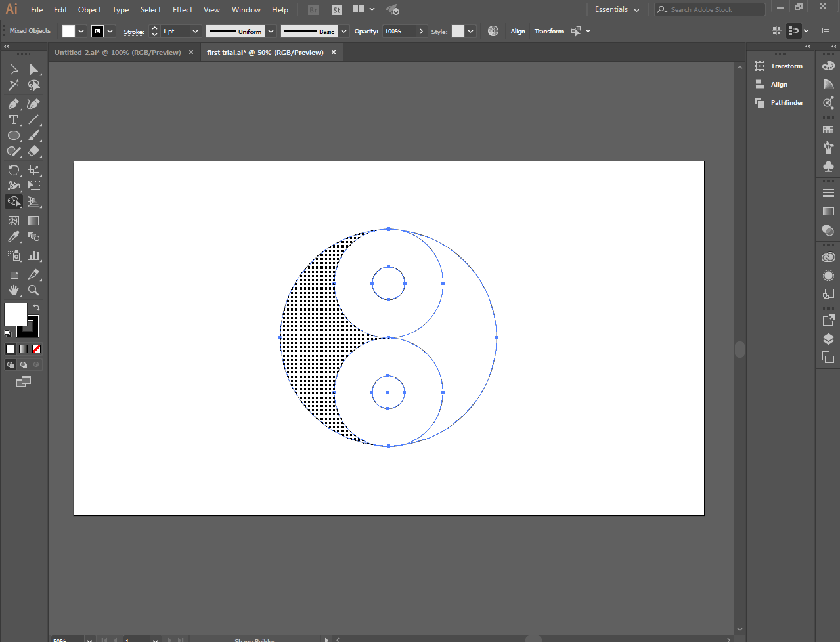
Task: Switch to Draw Normal mode
Action: (x=11, y=365)
